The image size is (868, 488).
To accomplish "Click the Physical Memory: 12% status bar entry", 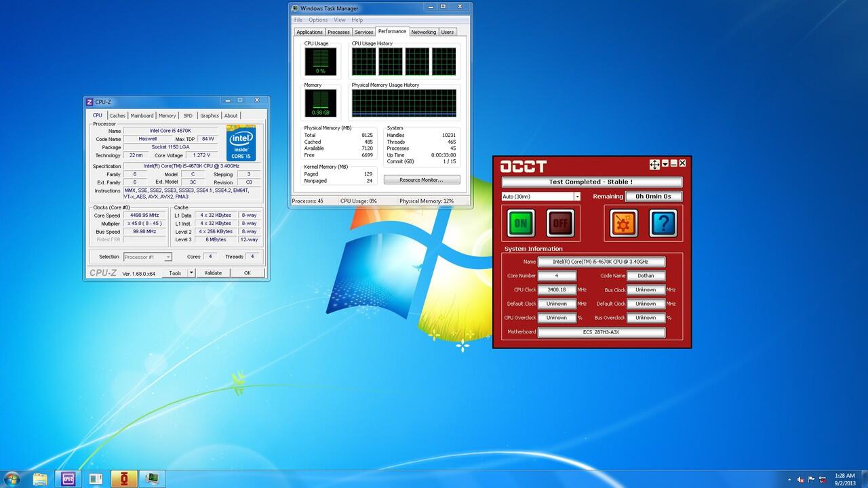I will (x=427, y=201).
